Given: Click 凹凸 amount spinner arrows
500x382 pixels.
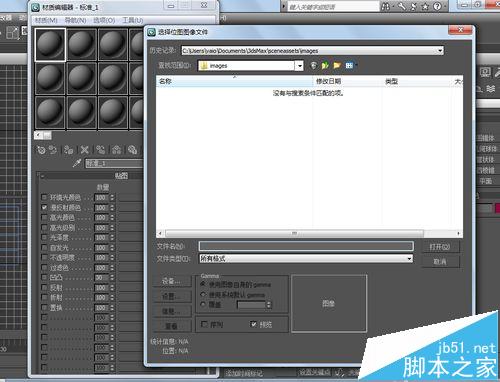Looking at the screenshot, I should (112, 277).
